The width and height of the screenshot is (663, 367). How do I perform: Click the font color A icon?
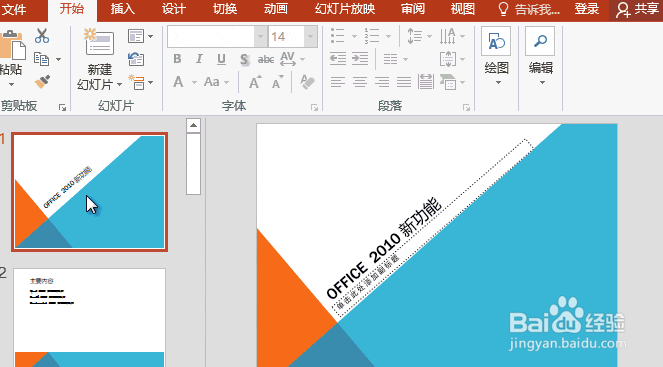coord(178,82)
